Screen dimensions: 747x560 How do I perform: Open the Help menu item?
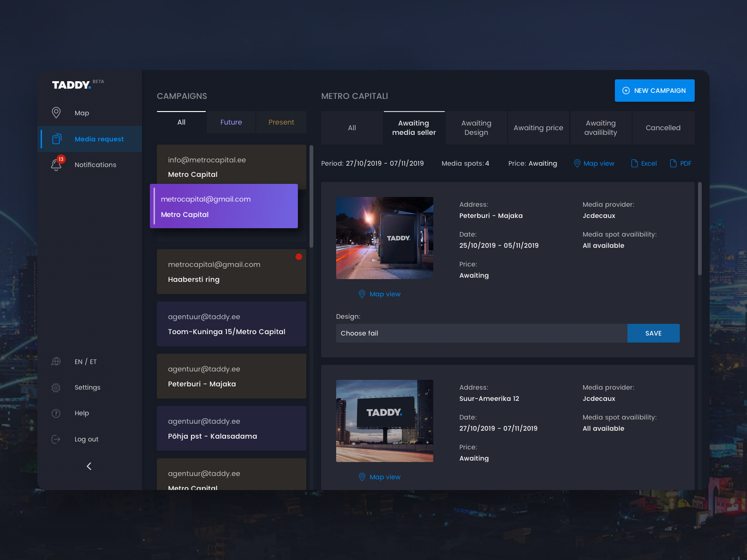82,413
